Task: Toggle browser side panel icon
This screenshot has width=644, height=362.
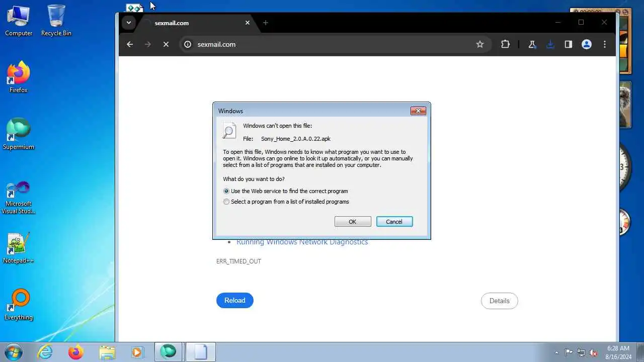Action: click(x=568, y=44)
